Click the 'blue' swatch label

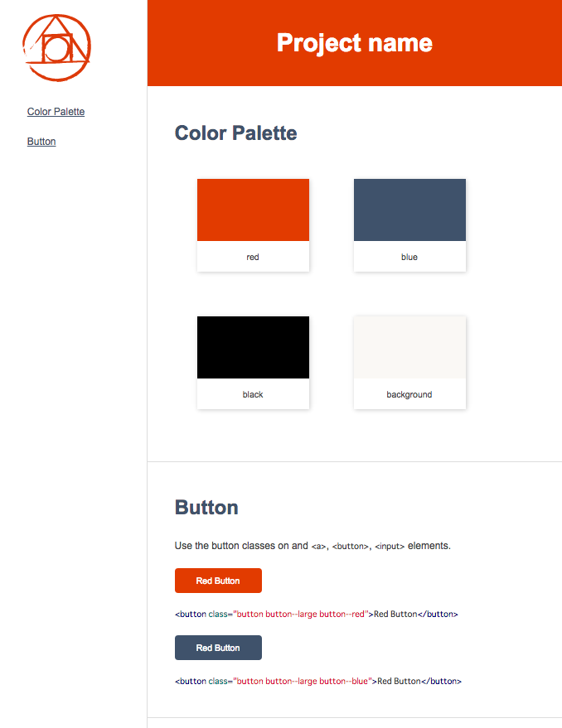coord(409,257)
